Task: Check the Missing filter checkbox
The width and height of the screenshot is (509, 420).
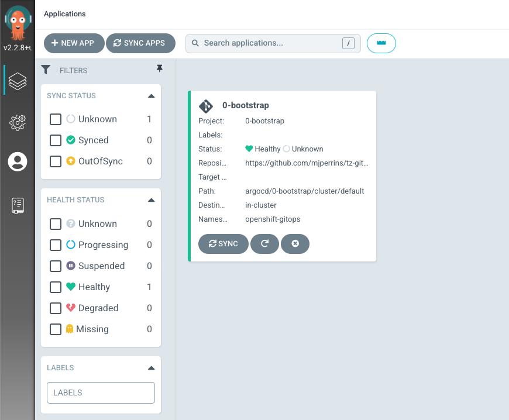Action: [x=56, y=329]
